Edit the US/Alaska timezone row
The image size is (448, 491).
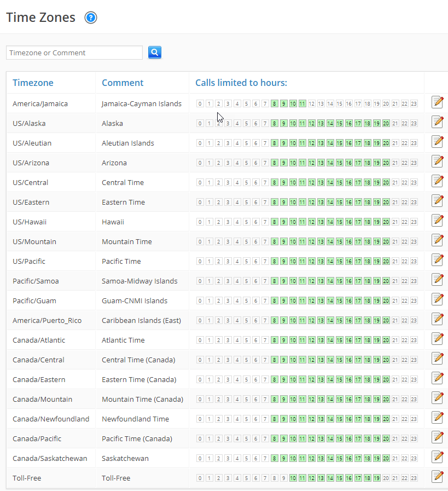(x=438, y=122)
